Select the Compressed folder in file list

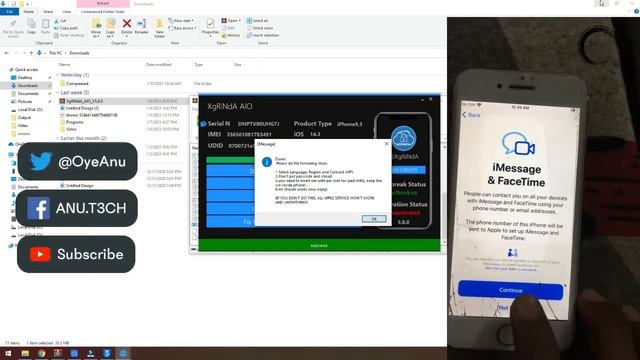[77, 84]
